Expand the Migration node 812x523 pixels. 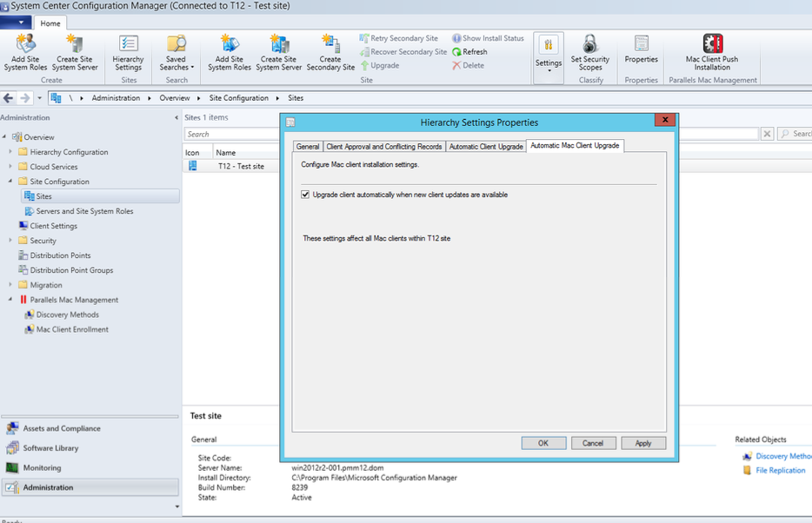click(x=10, y=285)
